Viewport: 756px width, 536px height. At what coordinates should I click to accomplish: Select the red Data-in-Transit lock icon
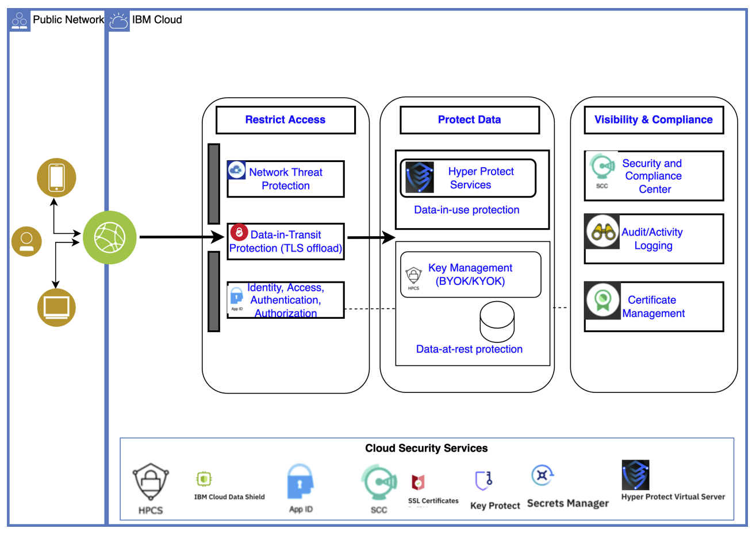coord(239,233)
